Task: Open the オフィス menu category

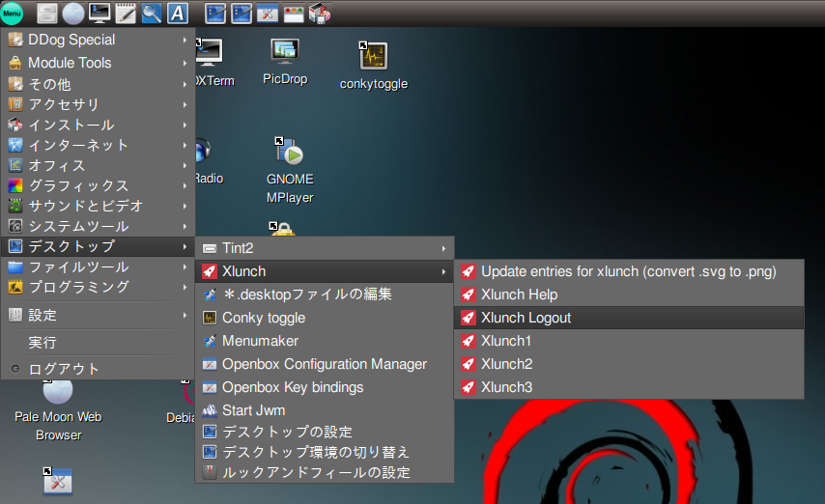Action: pos(99,166)
